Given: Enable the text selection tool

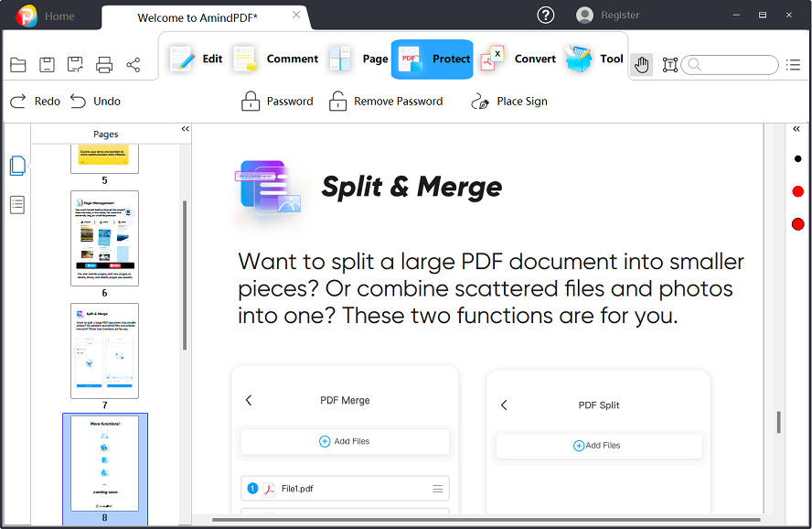Looking at the screenshot, I should pos(669,64).
